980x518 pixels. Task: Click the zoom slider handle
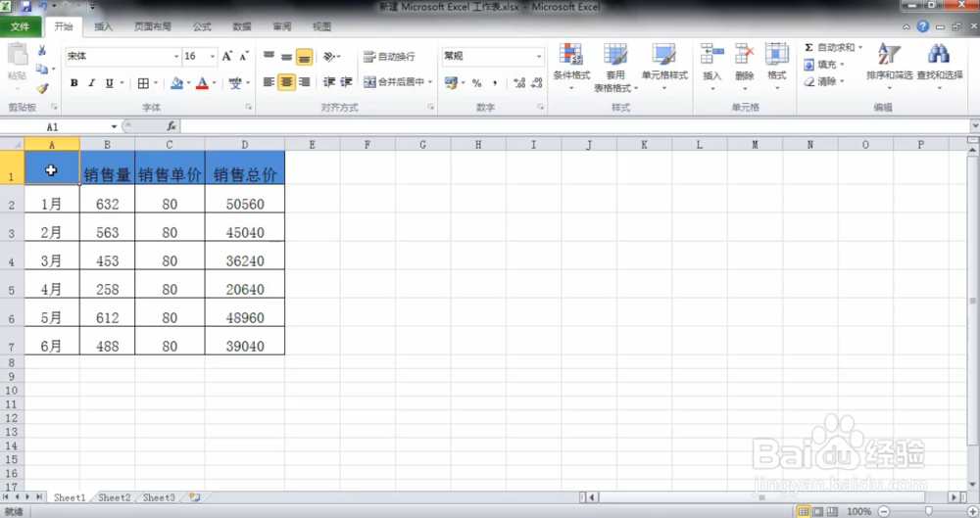(x=928, y=512)
